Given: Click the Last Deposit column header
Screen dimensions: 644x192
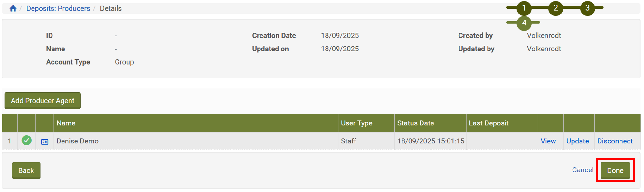Looking at the screenshot, I should [488, 123].
